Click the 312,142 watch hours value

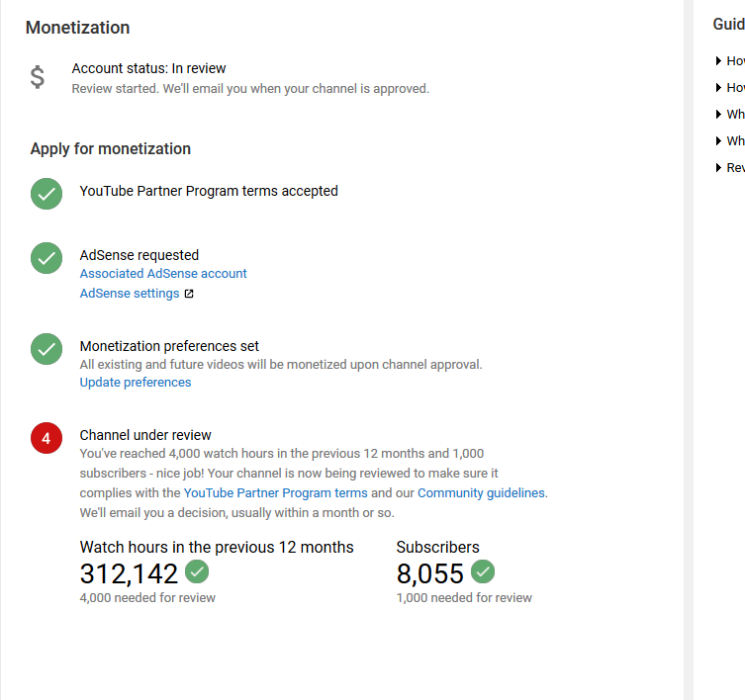click(x=129, y=573)
